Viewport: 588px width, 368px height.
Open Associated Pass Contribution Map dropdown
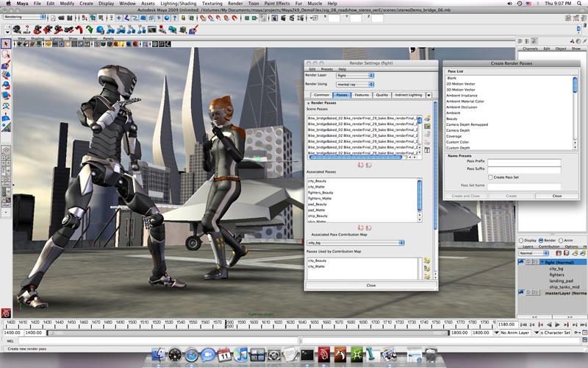tap(356, 243)
